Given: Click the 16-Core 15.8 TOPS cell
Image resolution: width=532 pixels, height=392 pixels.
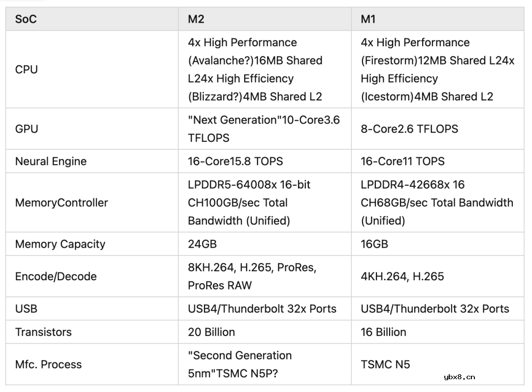Looking at the screenshot, I should 235,161.
